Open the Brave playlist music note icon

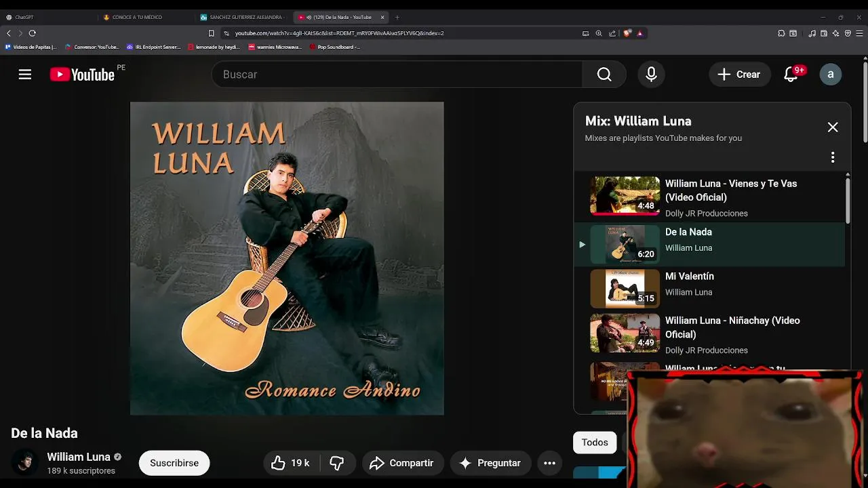coord(812,33)
